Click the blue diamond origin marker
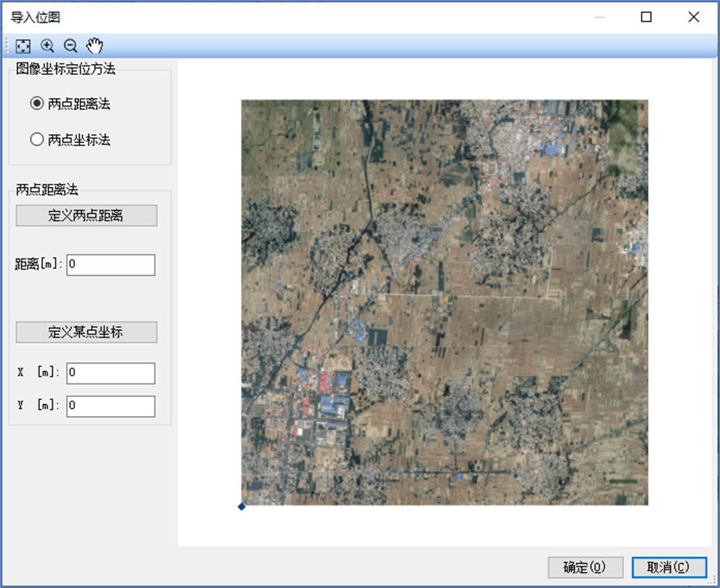Image resolution: width=720 pixels, height=588 pixels. pos(242,507)
